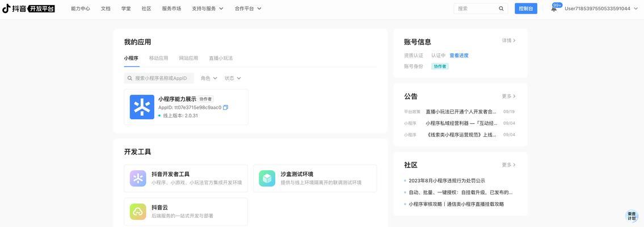Viewport: 644px width, 227px height.
Task: Click the AppID tt07e3715e98c9aac0 text
Action: coord(190,108)
